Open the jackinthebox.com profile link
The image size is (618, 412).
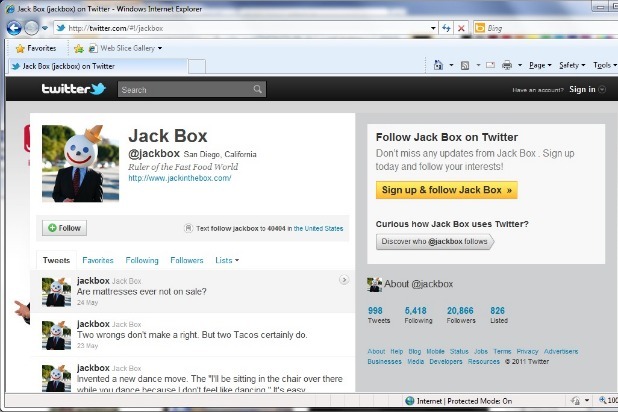click(179, 178)
